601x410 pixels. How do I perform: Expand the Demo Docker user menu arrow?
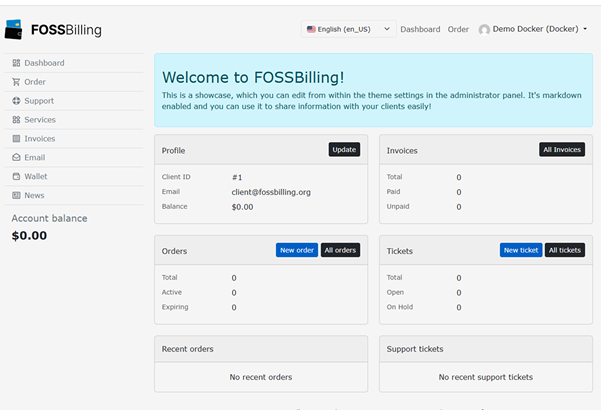(585, 29)
